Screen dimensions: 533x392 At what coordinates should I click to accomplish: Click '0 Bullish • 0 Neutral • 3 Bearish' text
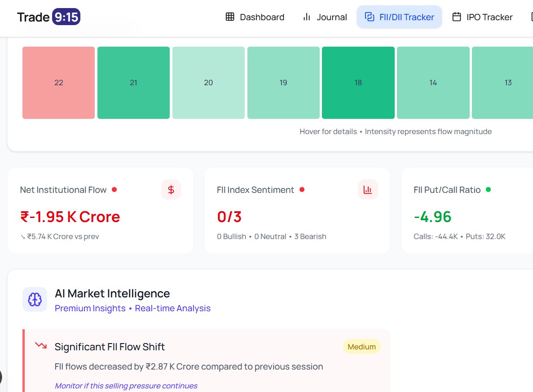click(x=272, y=236)
